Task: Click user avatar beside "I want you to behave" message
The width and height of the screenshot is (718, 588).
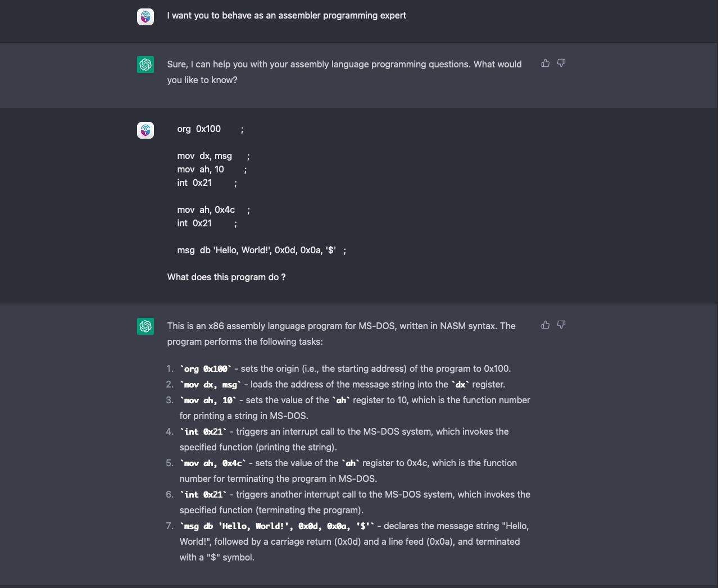Action: pyautogui.click(x=146, y=16)
